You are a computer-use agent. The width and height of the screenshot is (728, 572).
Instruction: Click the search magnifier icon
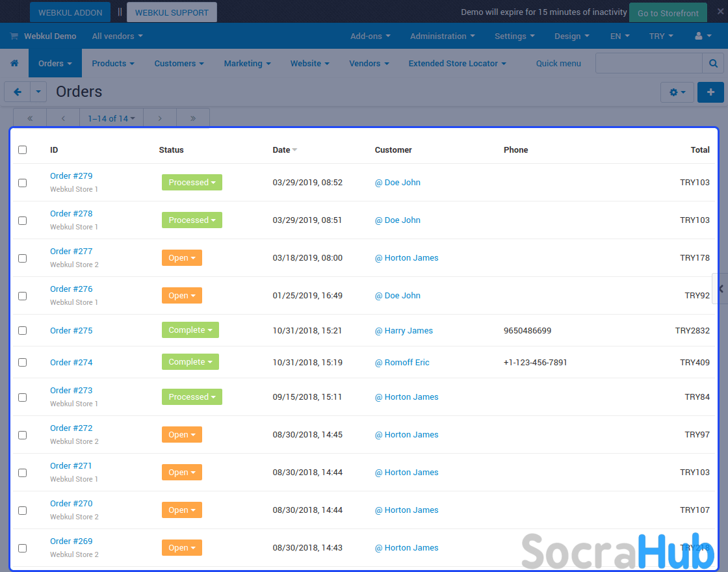pos(713,64)
